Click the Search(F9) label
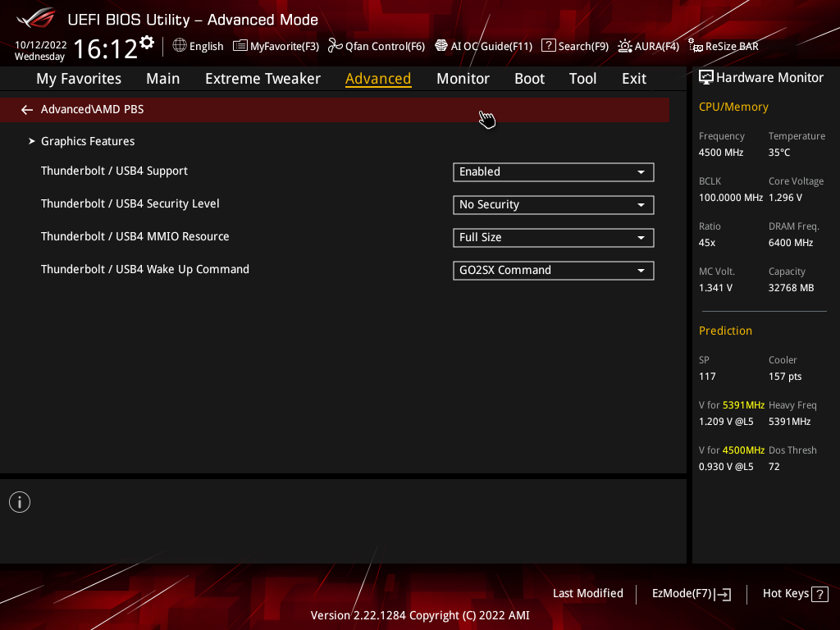 (583, 47)
